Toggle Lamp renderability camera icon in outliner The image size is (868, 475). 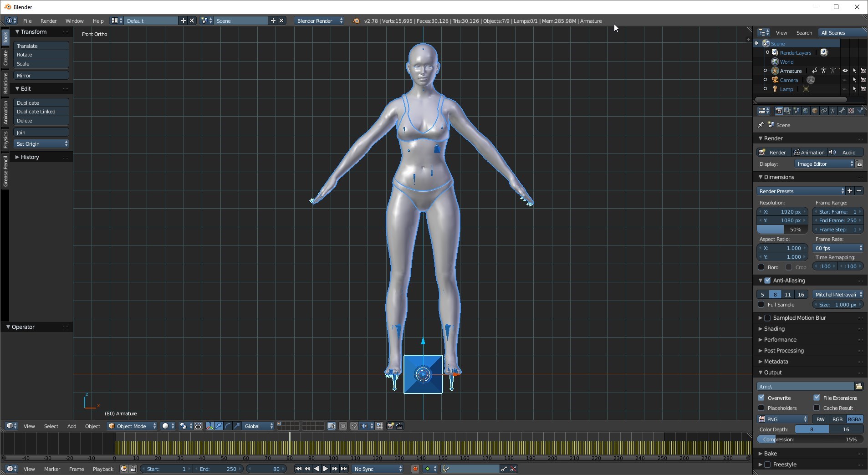click(x=863, y=89)
